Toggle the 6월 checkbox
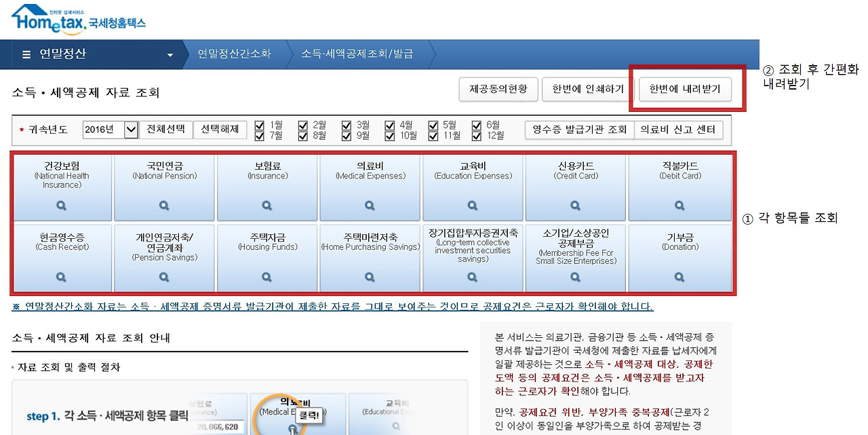Screen dimensions: 868x435 click(477, 125)
